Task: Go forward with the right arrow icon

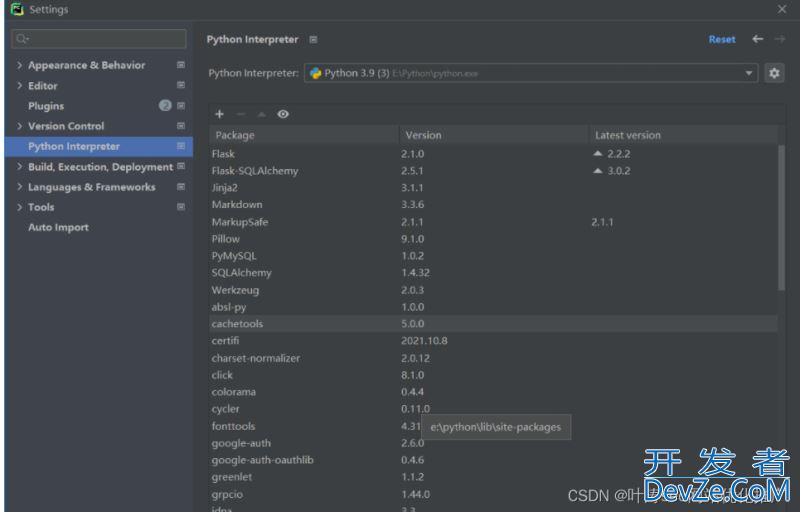Action: point(780,39)
